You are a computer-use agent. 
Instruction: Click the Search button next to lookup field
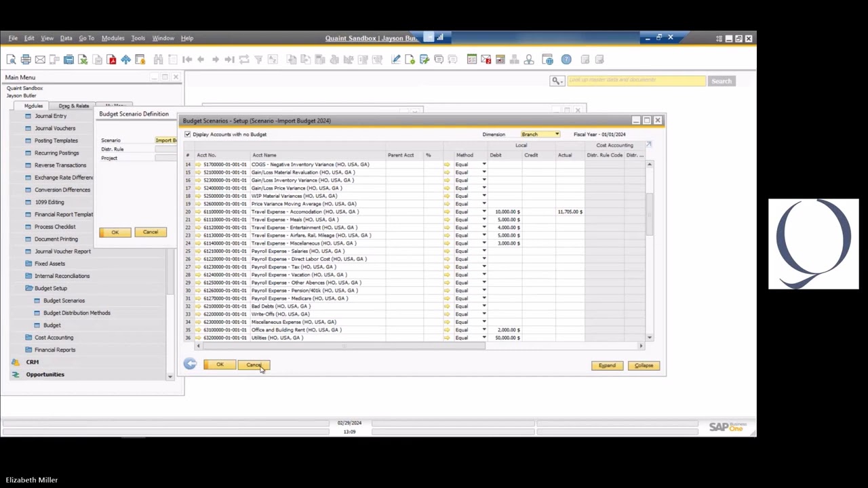[722, 81]
